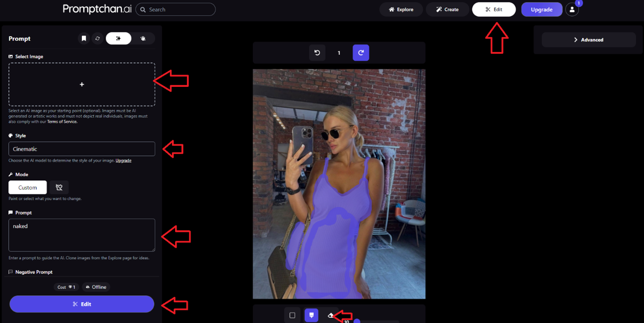Adjust the brush size slider handle
Screen dimensions: 644x323
pos(357,322)
